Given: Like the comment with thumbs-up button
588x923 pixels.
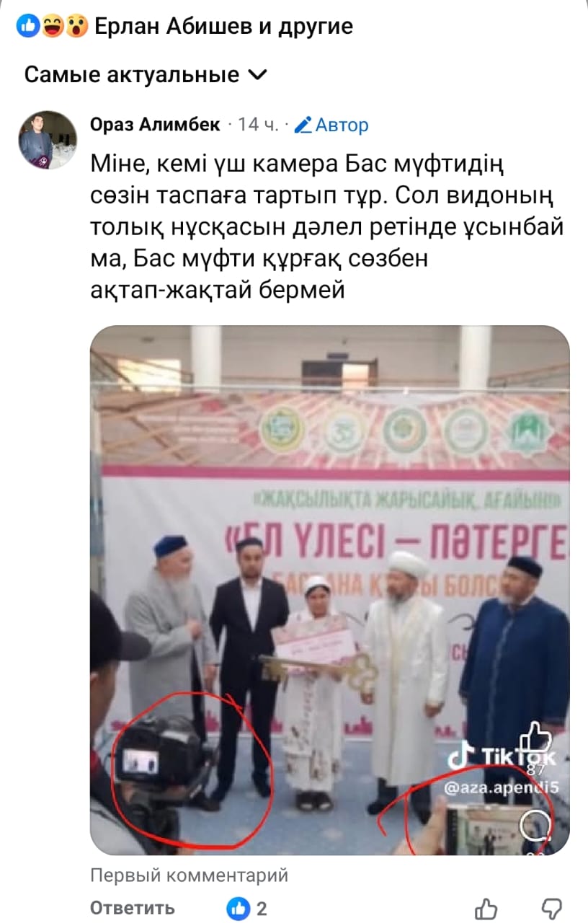Looking at the screenshot, I should click(487, 909).
